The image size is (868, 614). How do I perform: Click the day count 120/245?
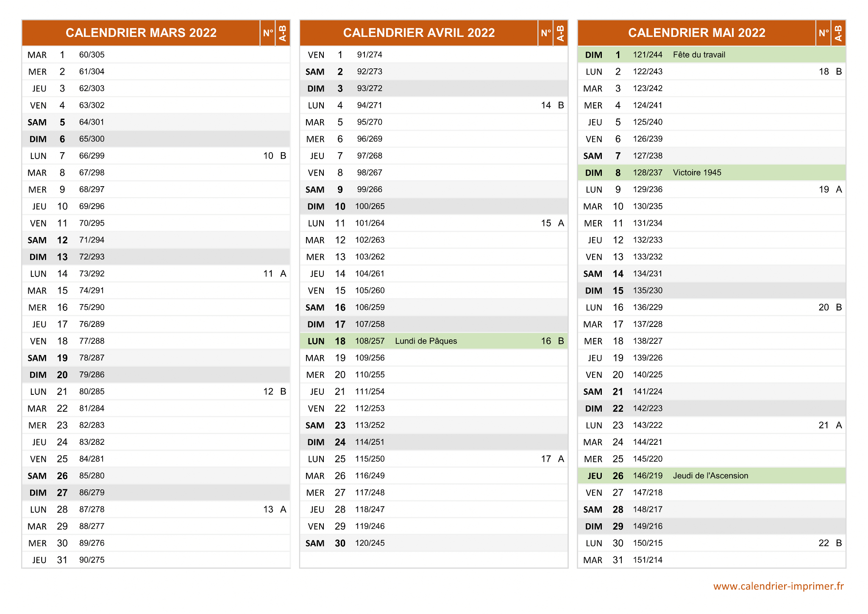pyautogui.click(x=370, y=543)
